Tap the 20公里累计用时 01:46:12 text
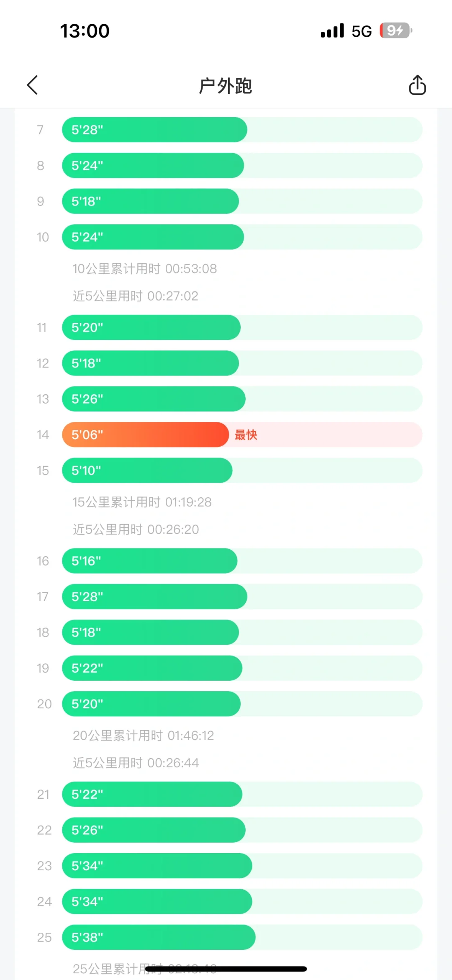 pos(144,736)
